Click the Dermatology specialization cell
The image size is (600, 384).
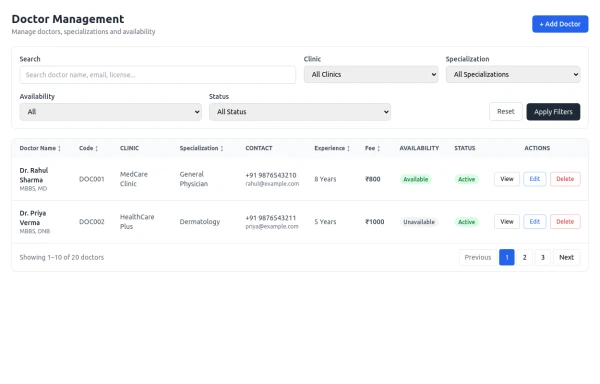point(200,222)
